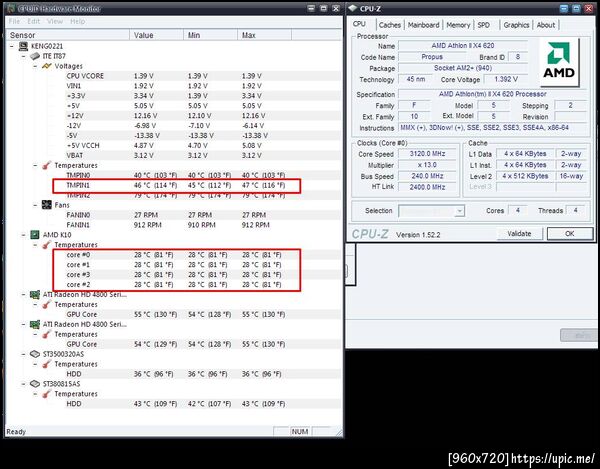Viewport: 600px width, 469px height.
Task: Collapse the ST380815AS node
Action: point(23,384)
